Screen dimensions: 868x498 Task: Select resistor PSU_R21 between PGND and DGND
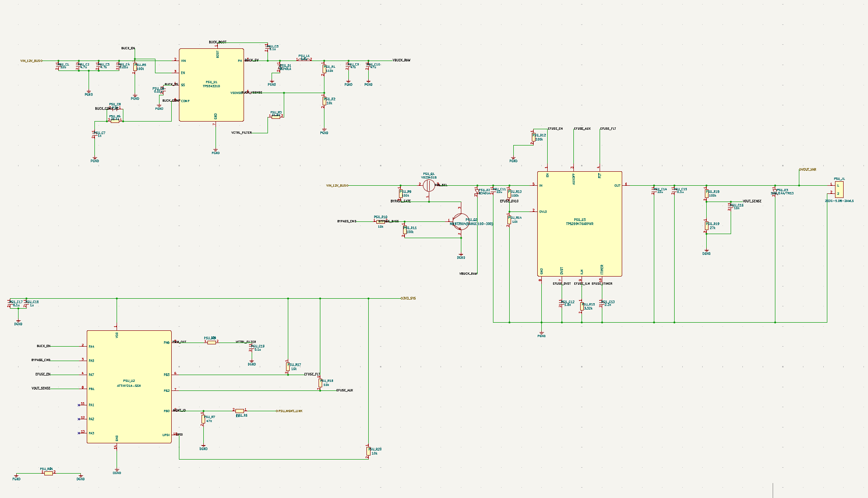(x=48, y=473)
